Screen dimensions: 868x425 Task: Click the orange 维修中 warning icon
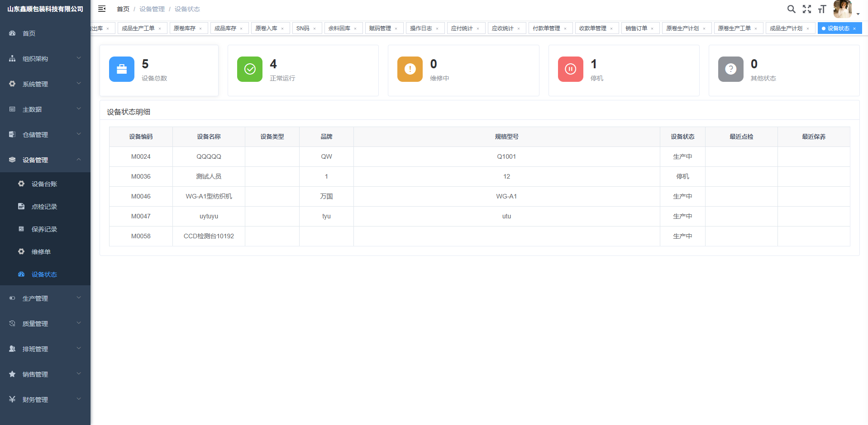[410, 69]
